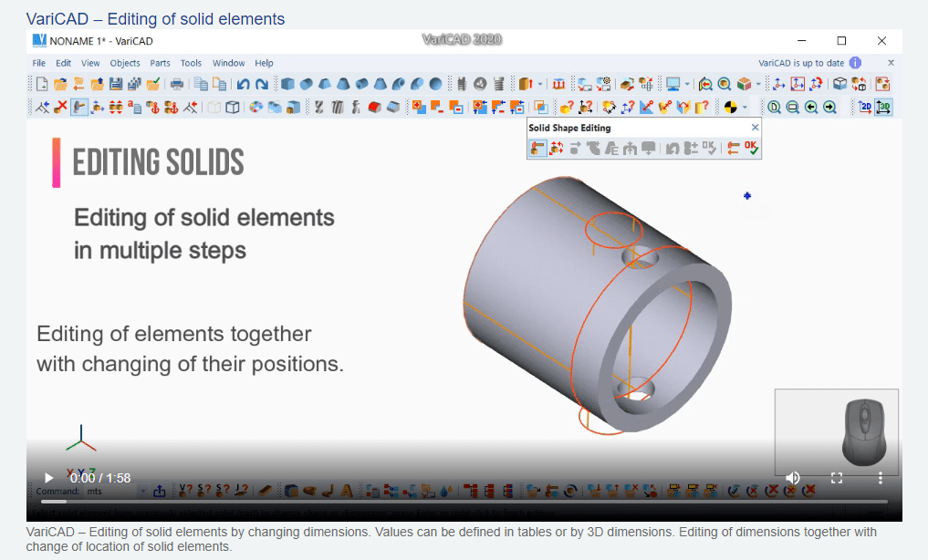This screenshot has height=560, width=928.
Task: Open the Parts menu
Action: tap(160, 63)
